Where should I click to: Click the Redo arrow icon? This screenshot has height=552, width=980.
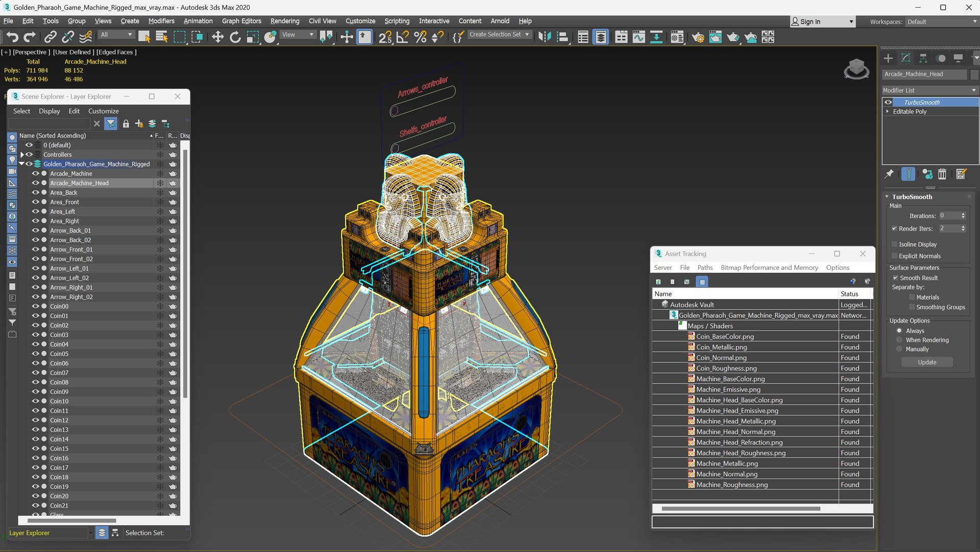(x=30, y=37)
